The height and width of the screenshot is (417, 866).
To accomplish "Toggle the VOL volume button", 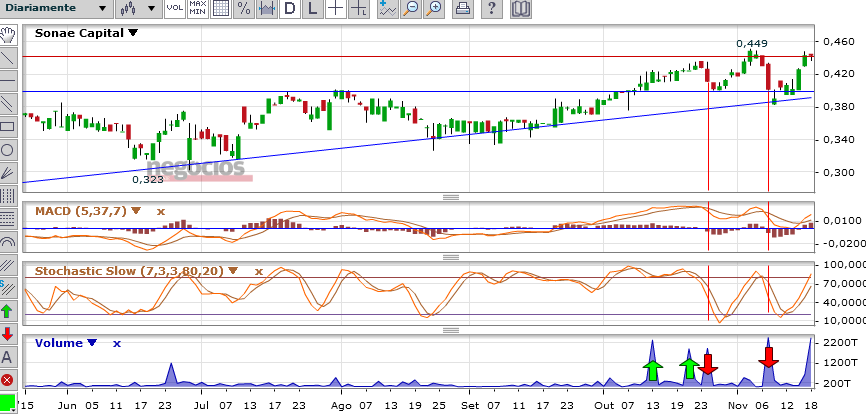I will click(x=175, y=8).
